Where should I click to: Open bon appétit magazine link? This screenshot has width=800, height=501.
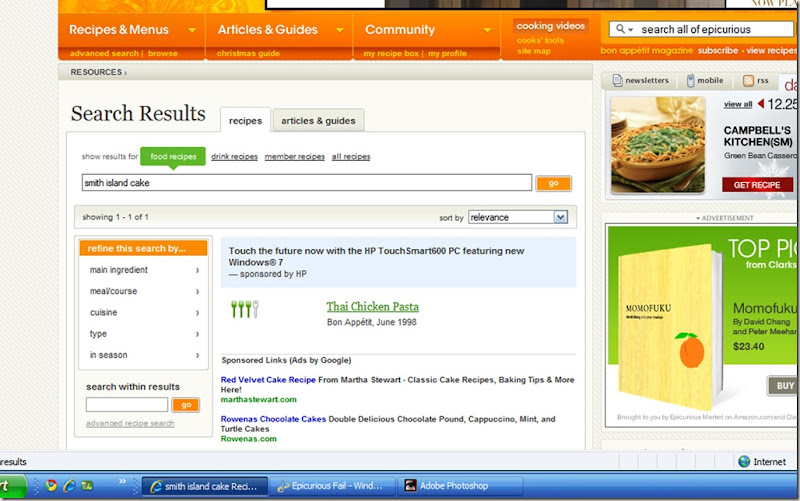click(x=646, y=51)
